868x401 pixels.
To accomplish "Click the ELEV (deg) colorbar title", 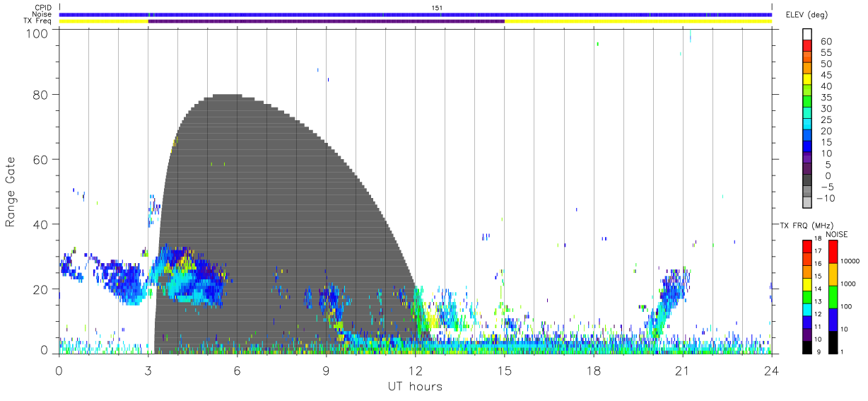I will click(807, 15).
